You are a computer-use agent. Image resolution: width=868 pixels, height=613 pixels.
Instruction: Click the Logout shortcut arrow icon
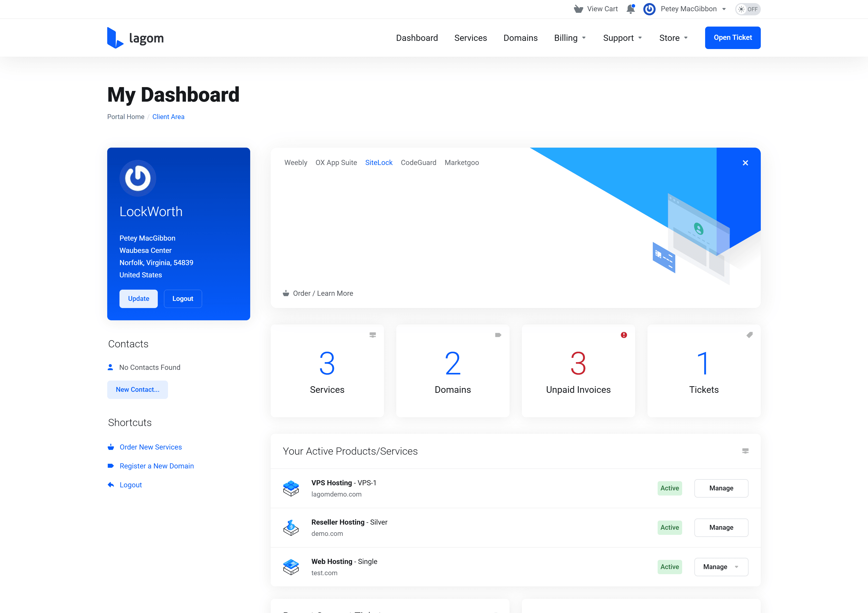[x=111, y=485]
